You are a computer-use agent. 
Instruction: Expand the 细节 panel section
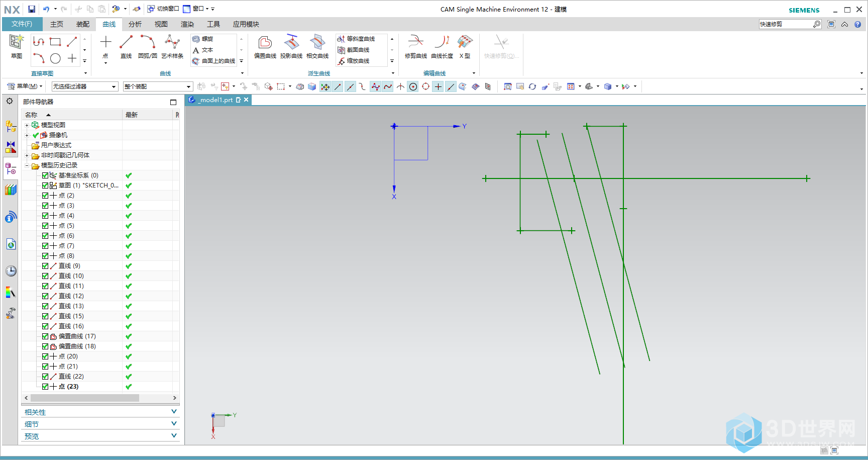point(100,424)
